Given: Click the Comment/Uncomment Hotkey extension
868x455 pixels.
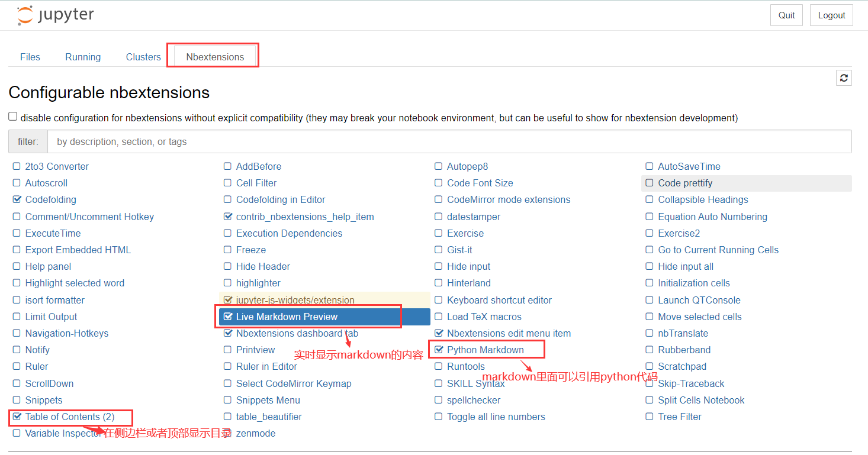Looking at the screenshot, I should [89, 217].
